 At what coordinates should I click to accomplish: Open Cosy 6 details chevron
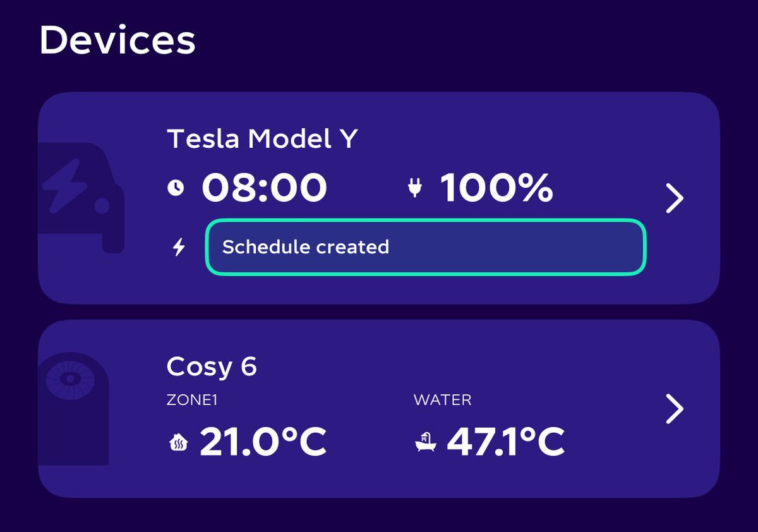click(x=675, y=409)
